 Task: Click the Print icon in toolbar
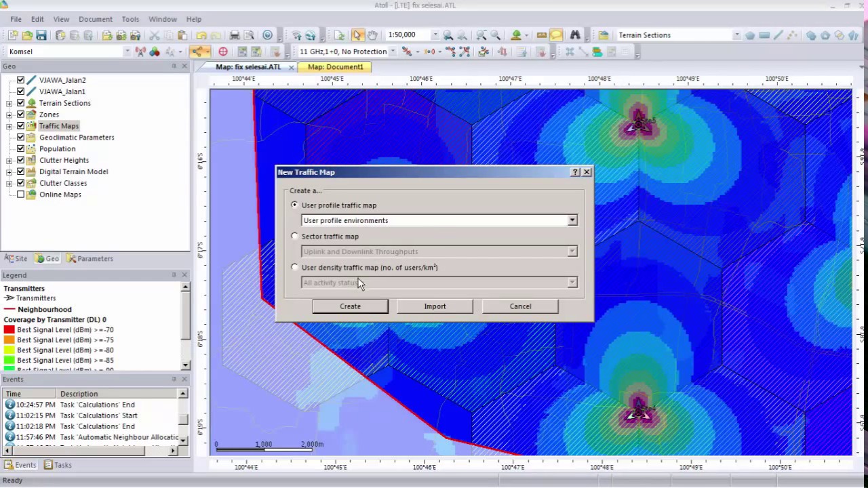pyautogui.click(x=235, y=35)
